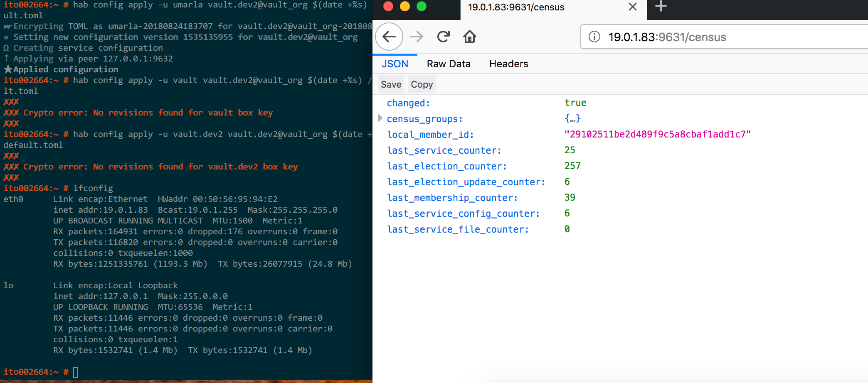Click the ifconfig command in terminal
This screenshot has height=383, width=868.
tap(93, 188)
